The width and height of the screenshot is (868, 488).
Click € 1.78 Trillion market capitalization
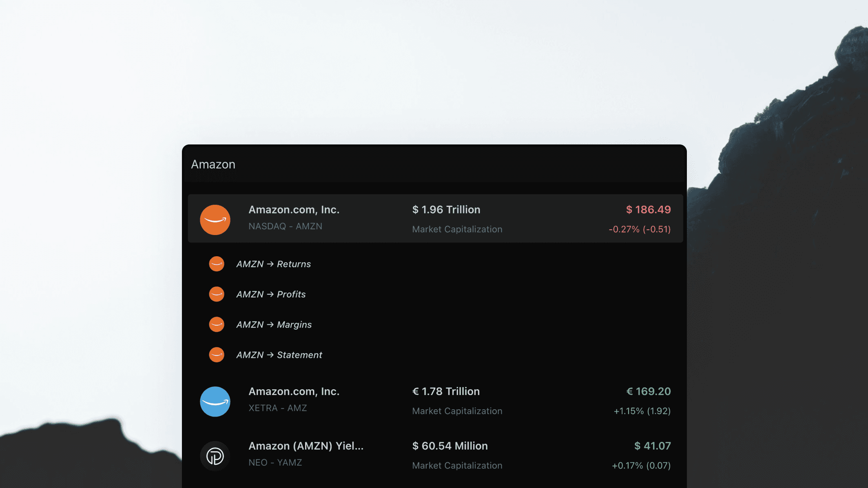coord(446,392)
